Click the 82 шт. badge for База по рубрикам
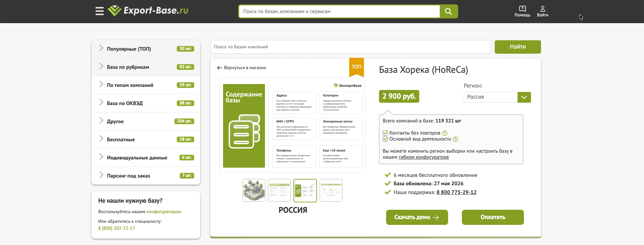 [x=185, y=67]
